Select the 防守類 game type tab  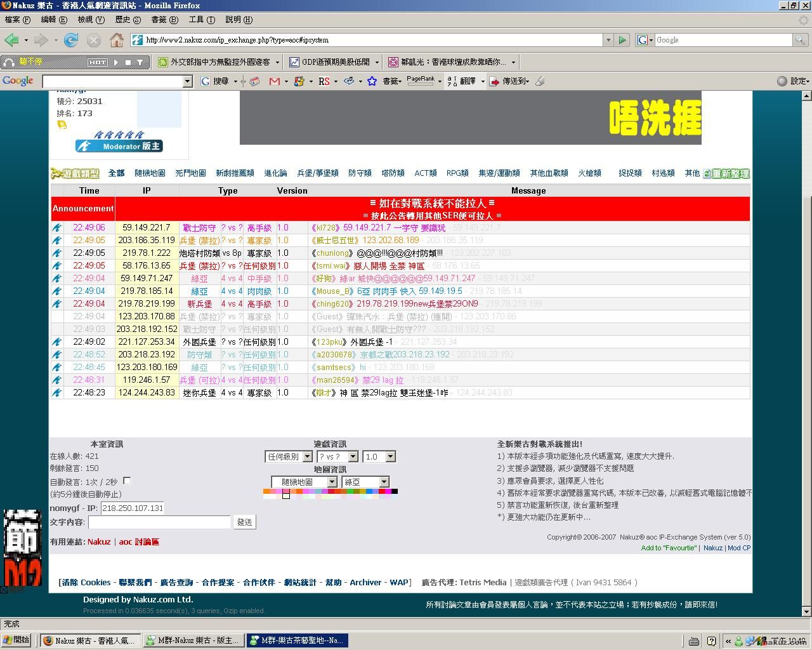[x=360, y=173]
